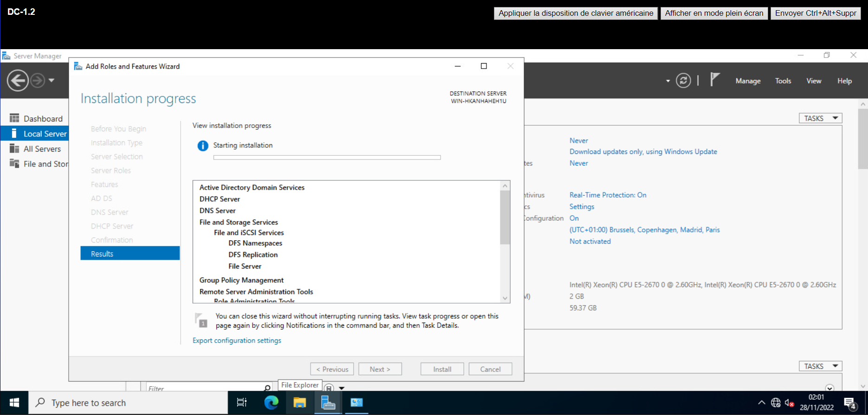Click the Dashboard icon in sidebar
The height and width of the screenshot is (415, 868).
(14, 118)
